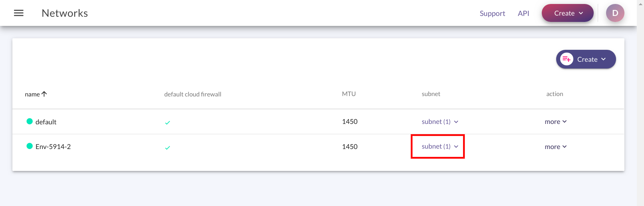Open more actions for default network
This screenshot has width=644, height=206.
[556, 122]
